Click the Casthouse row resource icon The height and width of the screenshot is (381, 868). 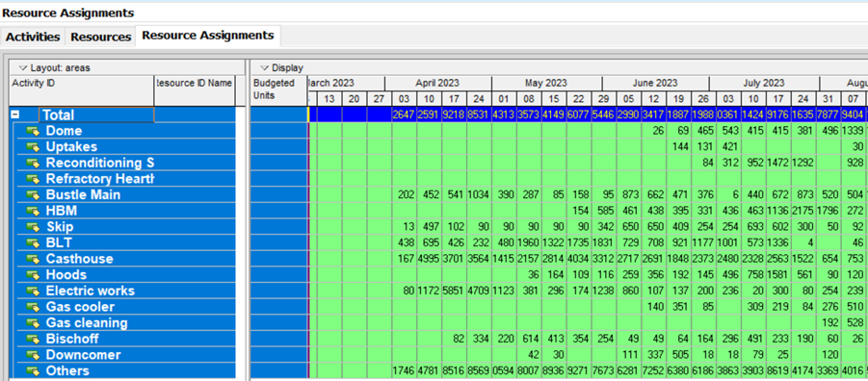point(34,259)
